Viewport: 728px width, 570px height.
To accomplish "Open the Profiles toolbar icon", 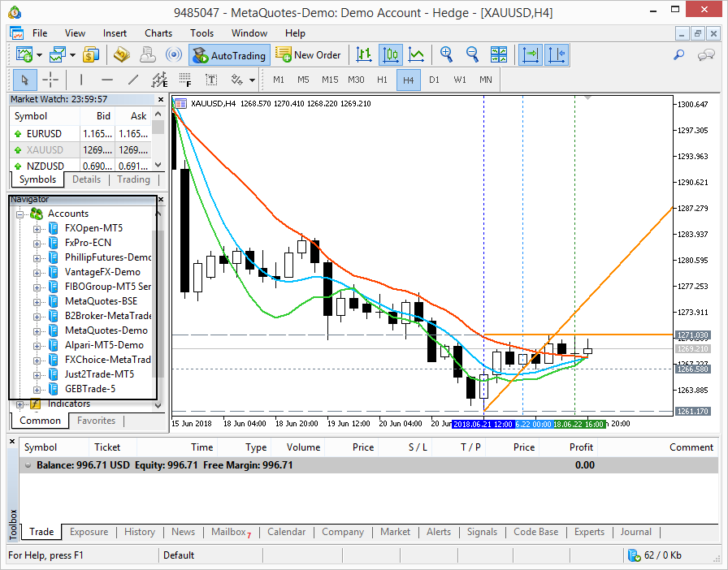I will (x=57, y=55).
